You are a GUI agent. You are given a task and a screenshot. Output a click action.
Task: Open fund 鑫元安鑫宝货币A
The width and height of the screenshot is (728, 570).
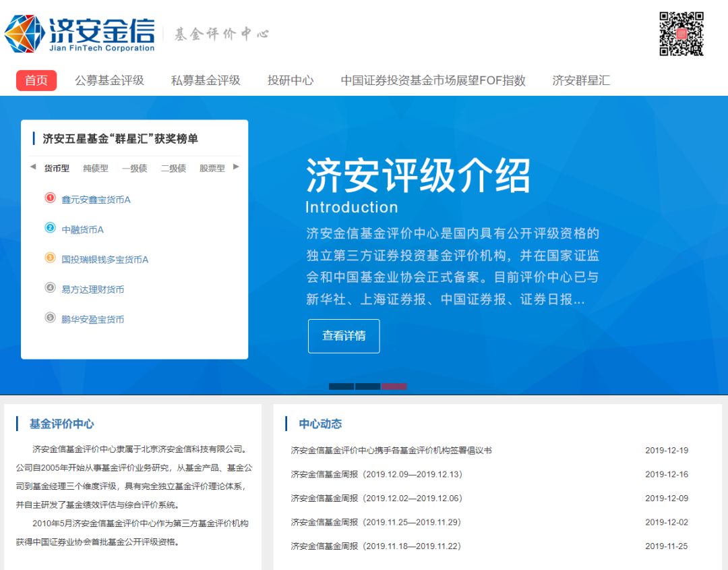tap(96, 200)
